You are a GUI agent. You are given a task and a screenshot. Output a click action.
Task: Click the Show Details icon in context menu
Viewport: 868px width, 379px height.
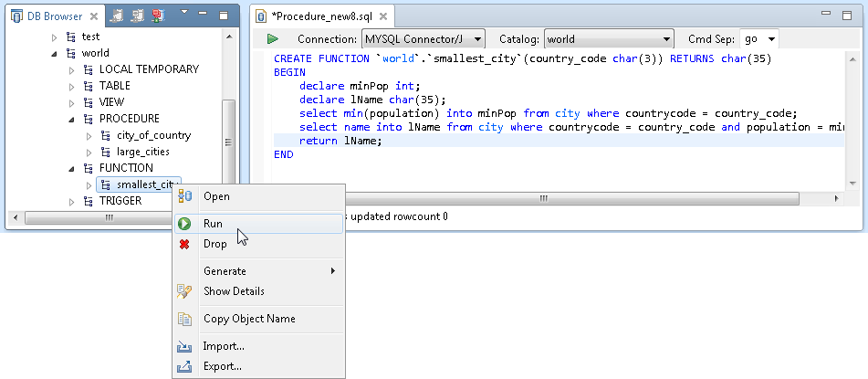click(184, 291)
